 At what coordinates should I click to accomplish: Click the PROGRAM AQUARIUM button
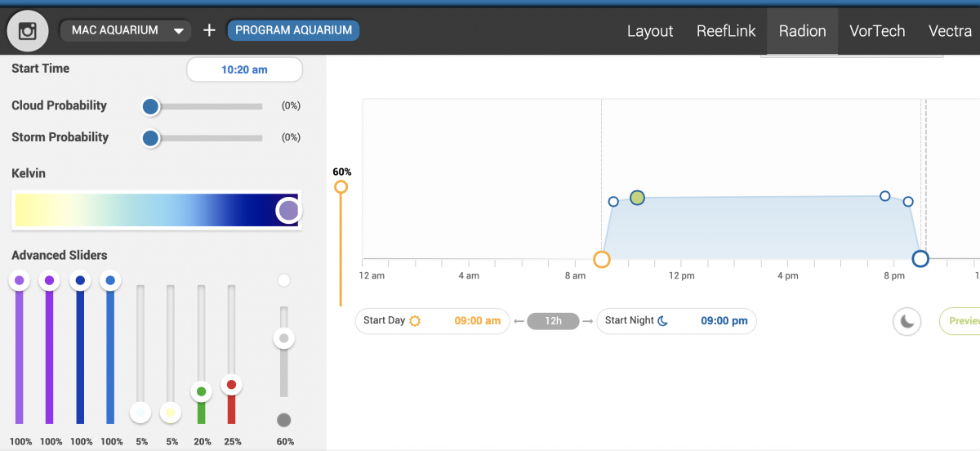point(293,30)
